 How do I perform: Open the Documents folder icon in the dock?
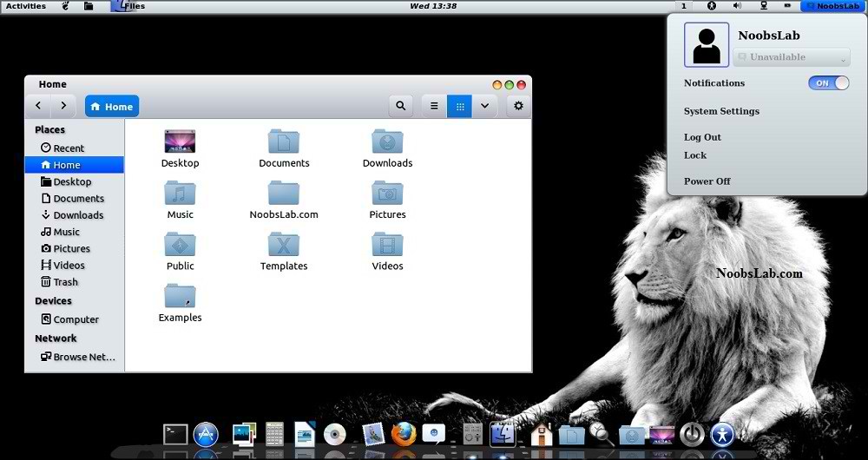click(x=571, y=435)
